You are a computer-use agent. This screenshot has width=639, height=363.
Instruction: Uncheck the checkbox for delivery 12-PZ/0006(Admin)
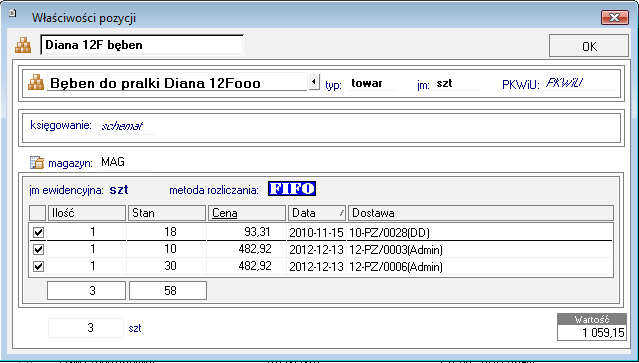pyautogui.click(x=38, y=266)
